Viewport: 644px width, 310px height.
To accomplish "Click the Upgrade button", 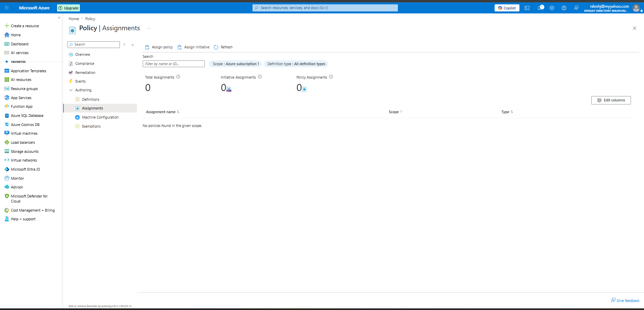I will (68, 8).
